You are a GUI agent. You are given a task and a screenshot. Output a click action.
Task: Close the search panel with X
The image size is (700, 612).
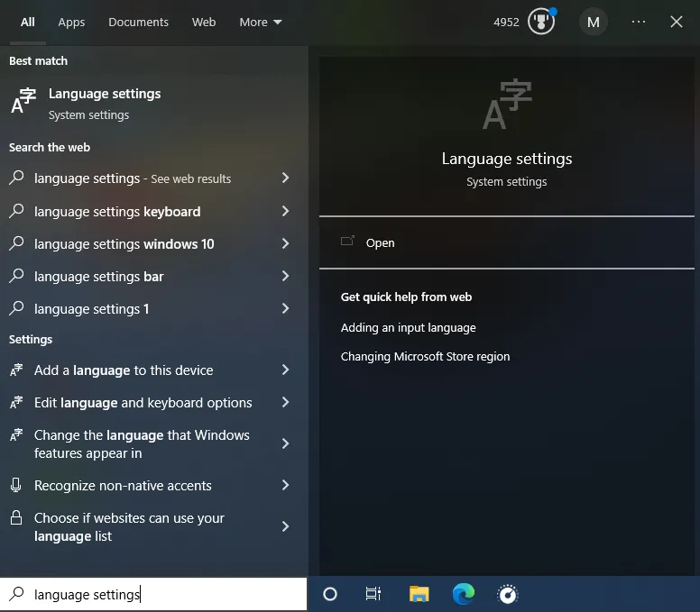coord(676,22)
